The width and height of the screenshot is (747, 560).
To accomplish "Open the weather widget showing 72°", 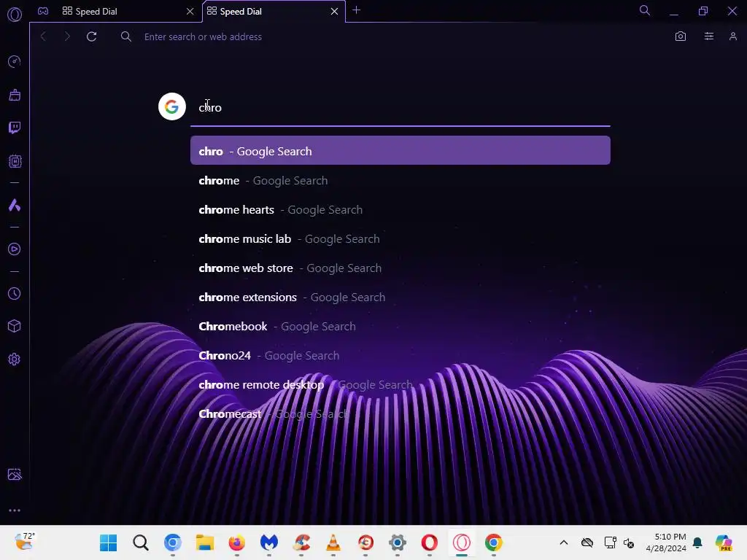I will (24, 542).
